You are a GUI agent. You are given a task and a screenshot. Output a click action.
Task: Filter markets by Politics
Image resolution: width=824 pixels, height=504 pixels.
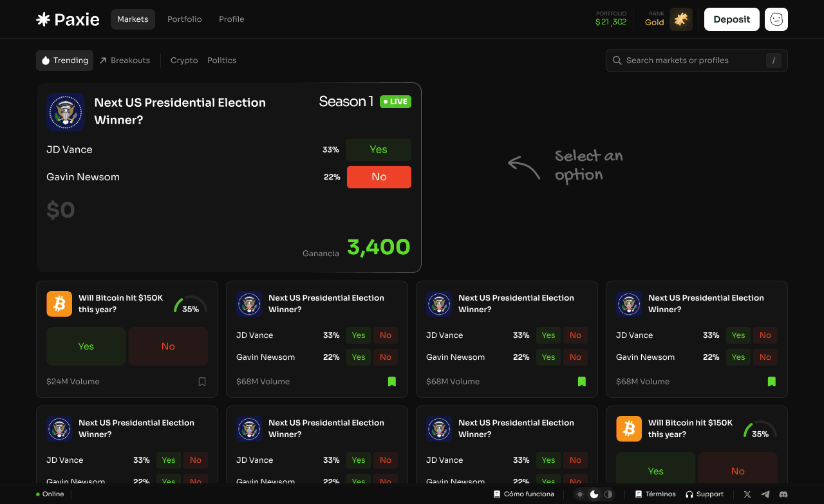tap(222, 61)
